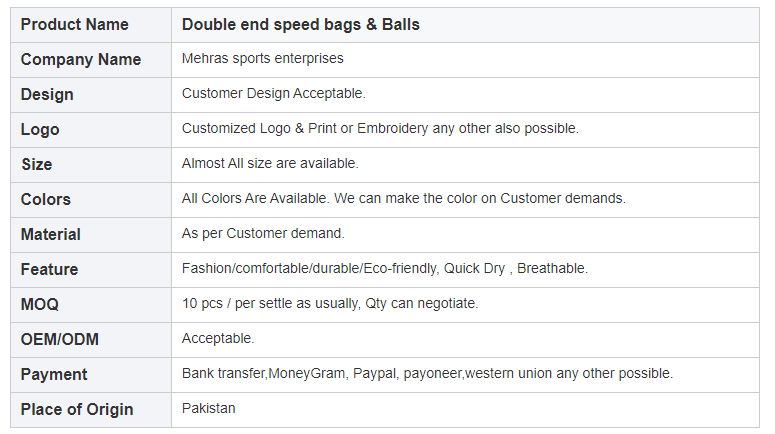Click 'Customer Design Acceptable.' value
The width and height of the screenshot is (775, 434).
click(x=273, y=94)
